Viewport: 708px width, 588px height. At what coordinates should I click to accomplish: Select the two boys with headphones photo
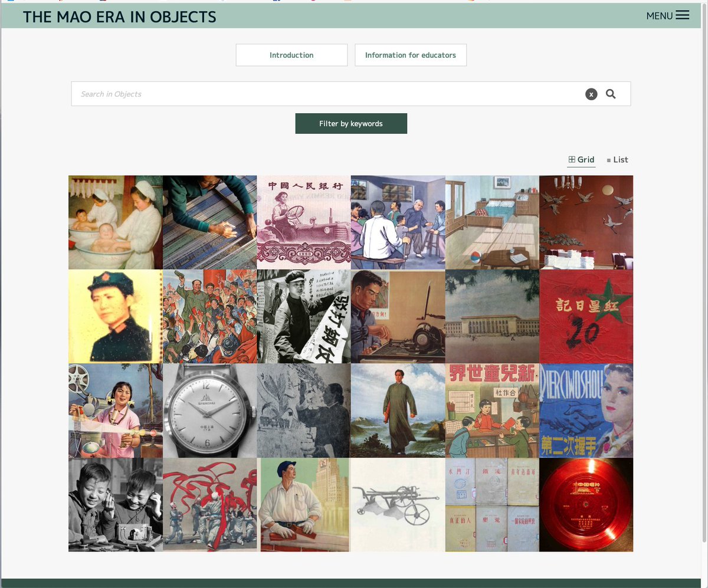click(x=116, y=505)
